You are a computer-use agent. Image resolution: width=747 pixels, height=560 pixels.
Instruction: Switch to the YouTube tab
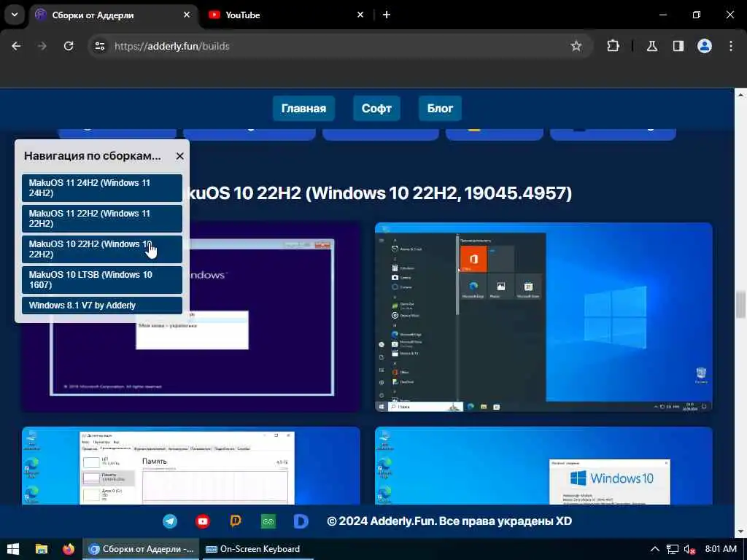click(x=285, y=15)
